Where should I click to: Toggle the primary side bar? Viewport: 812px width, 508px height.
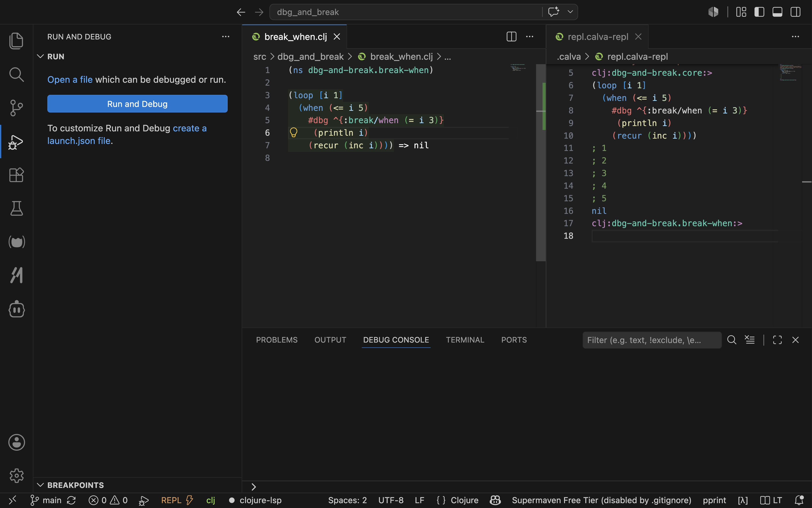click(x=759, y=12)
